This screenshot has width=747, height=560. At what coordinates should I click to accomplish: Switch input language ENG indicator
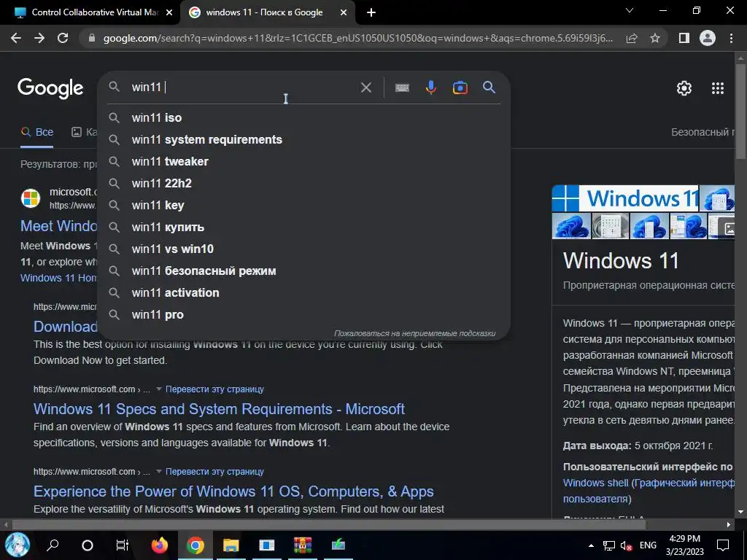click(648, 545)
